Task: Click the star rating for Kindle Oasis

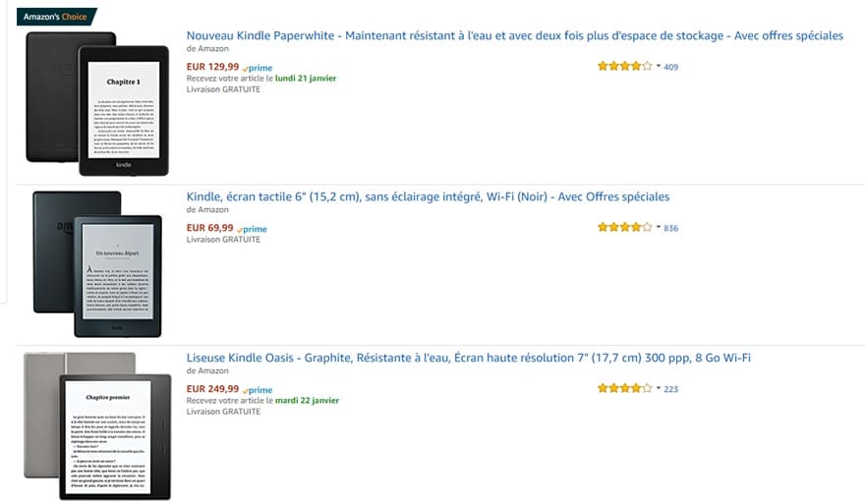Action: (623, 388)
